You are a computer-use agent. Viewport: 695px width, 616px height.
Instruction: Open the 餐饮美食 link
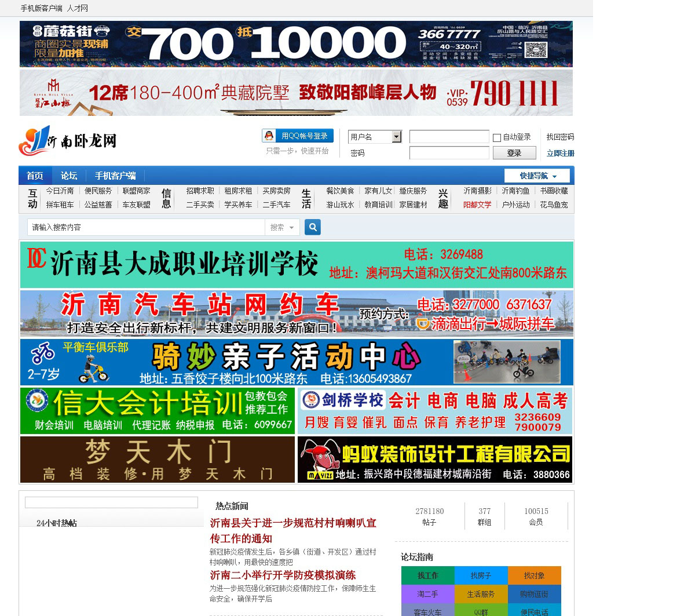[x=340, y=191]
